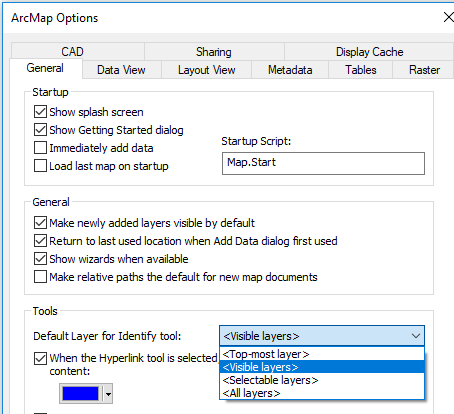454x414 pixels.
Task: Open the Layout View tab
Action: pos(207,70)
